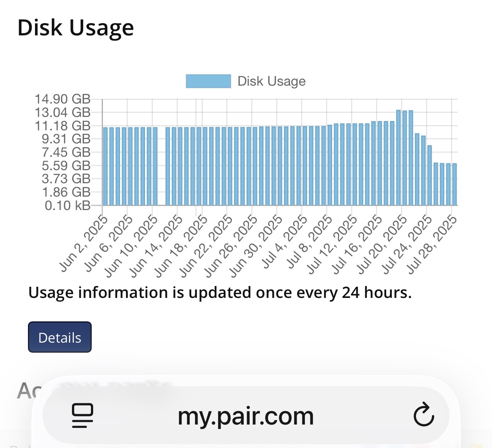Click the 14.90 GB y-axis label
The height and width of the screenshot is (448, 492).
tap(62, 99)
